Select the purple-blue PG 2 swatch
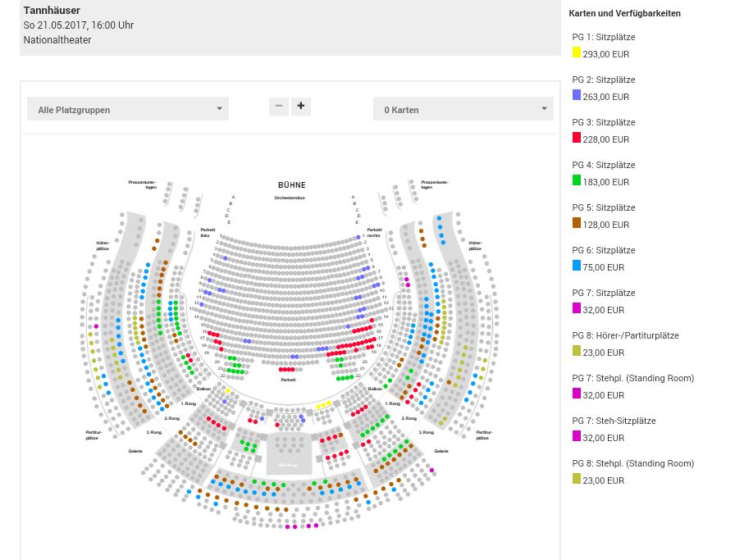 point(577,94)
